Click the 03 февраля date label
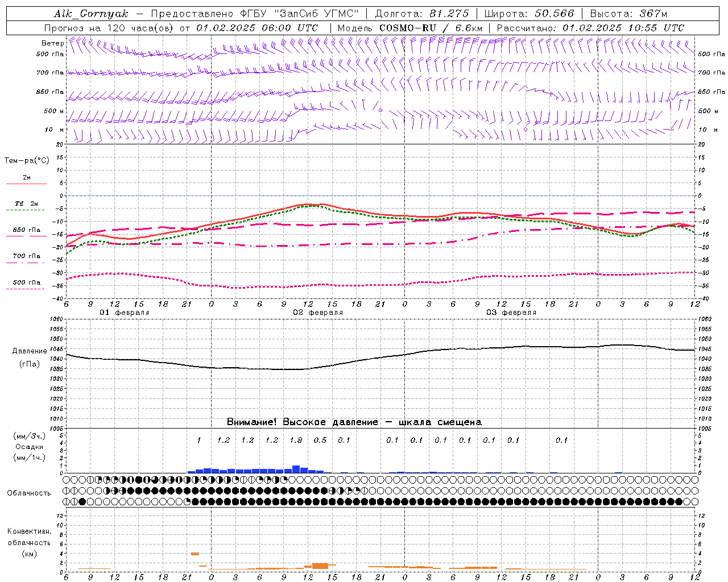Screen dimensions: 728x582 pos(511,313)
